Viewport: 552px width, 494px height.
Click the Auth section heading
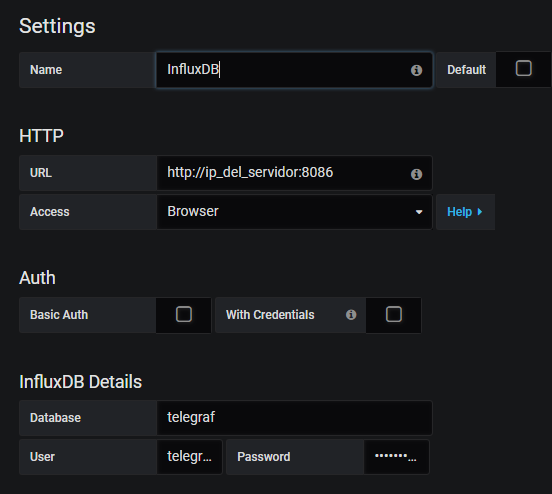click(37, 278)
